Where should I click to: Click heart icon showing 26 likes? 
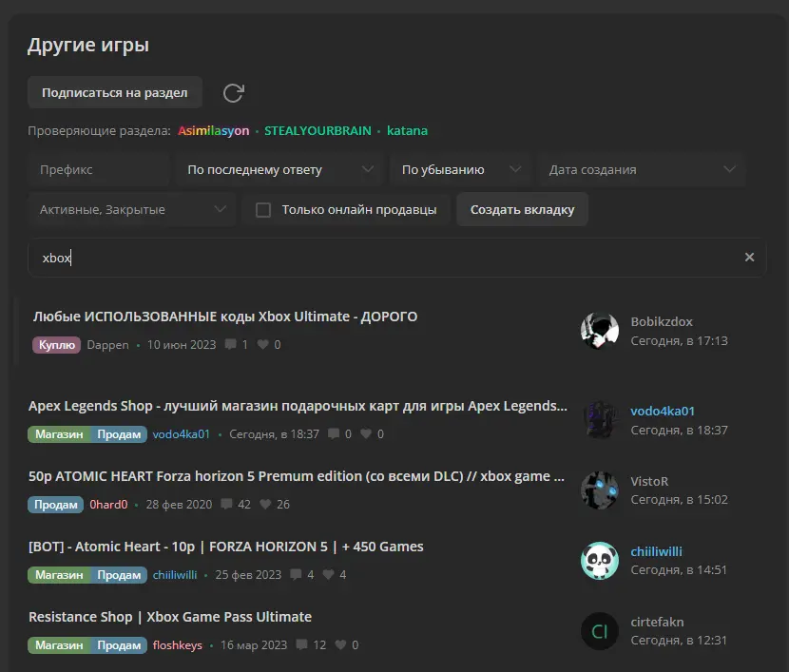pos(265,504)
